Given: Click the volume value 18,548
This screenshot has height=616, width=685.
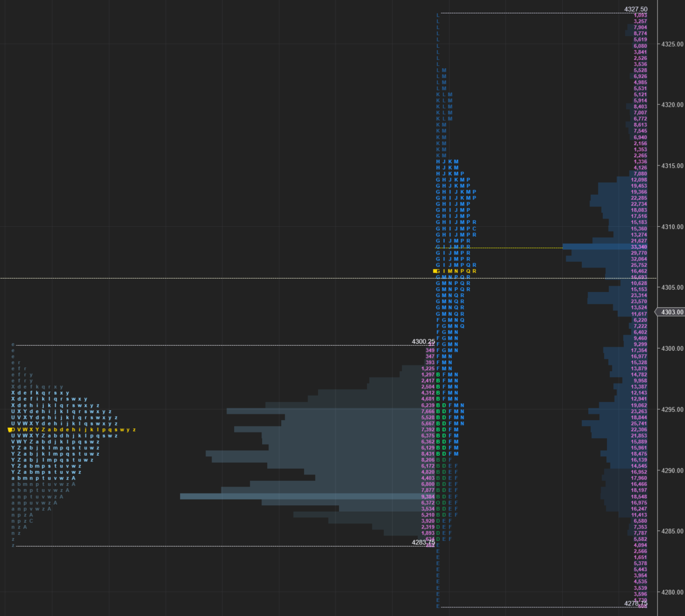Looking at the screenshot, I should (x=639, y=497).
